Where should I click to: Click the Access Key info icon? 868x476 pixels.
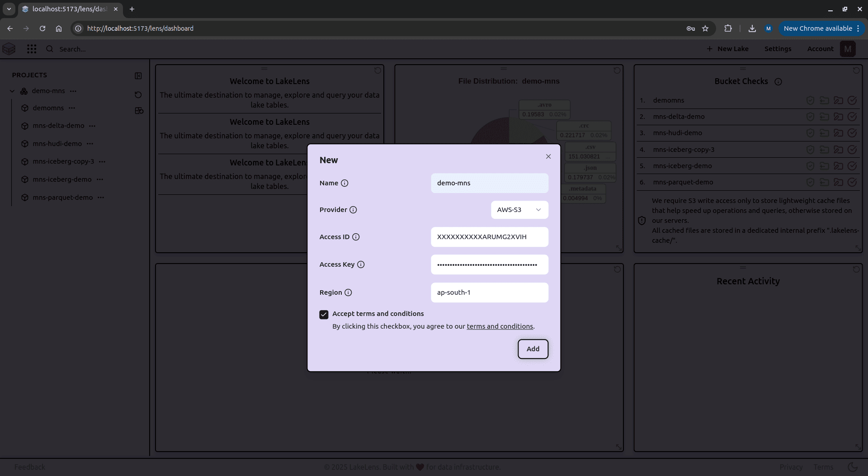click(361, 264)
